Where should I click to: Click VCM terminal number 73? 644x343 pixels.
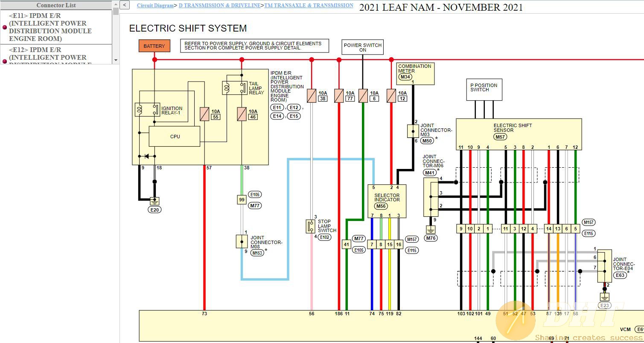204,314
